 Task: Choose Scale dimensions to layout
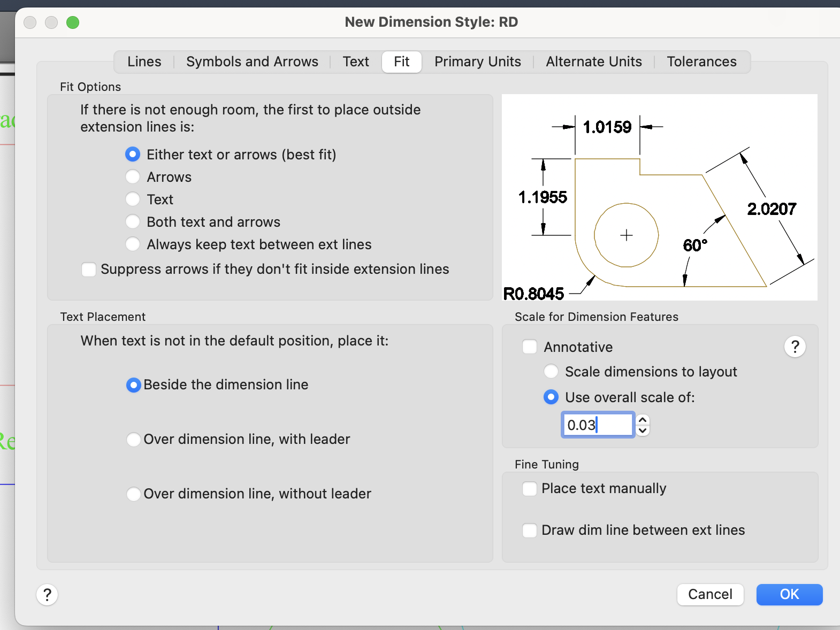coord(551,372)
